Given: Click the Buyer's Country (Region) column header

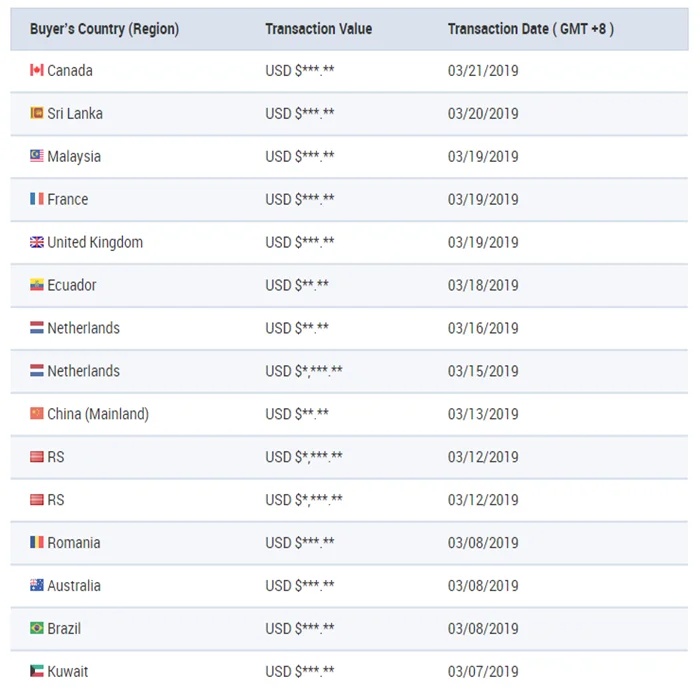Looking at the screenshot, I should coord(104,29).
